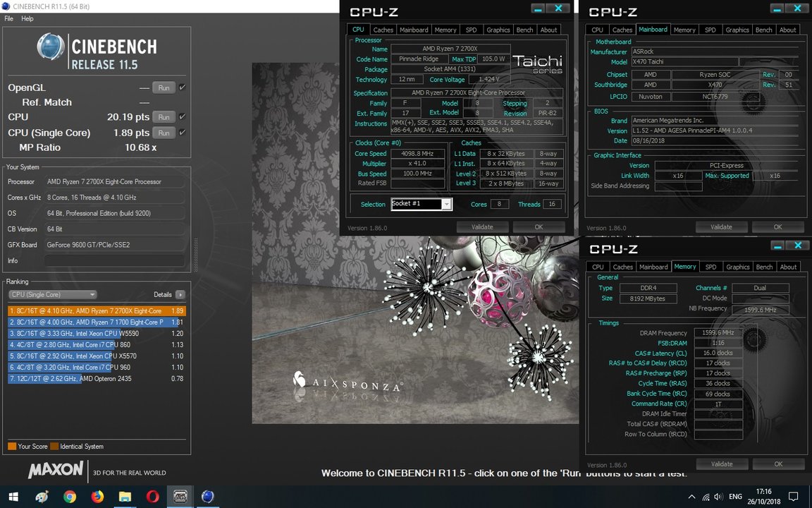Screen dimensions: 812x508
Task: Select ranking row Intel Core i7 CPU 860
Action: [x=97, y=345]
